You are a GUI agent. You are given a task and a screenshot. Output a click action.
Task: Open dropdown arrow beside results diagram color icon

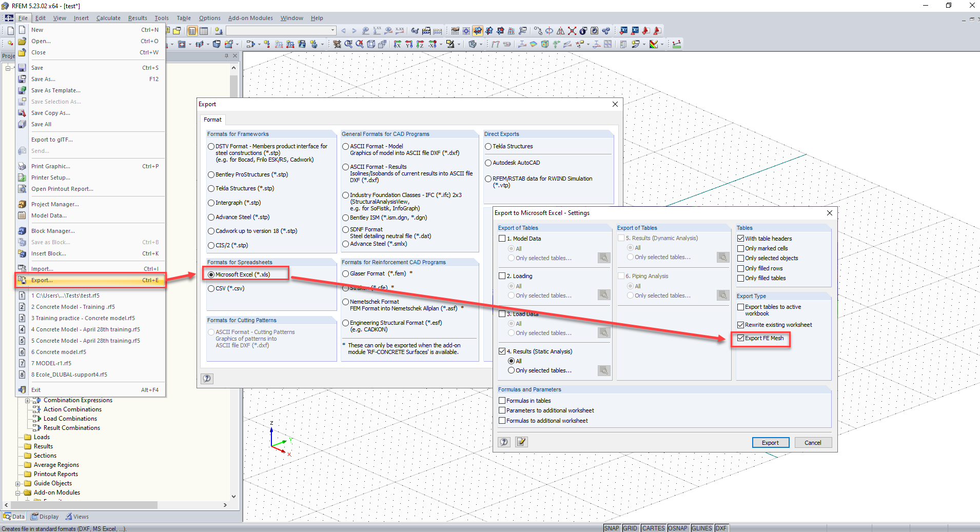pyautogui.click(x=662, y=44)
